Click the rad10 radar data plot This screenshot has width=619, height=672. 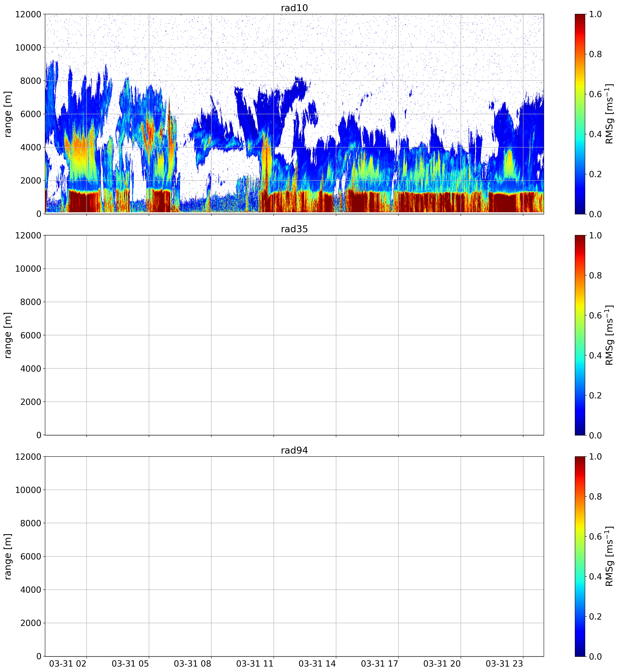pyautogui.click(x=294, y=114)
